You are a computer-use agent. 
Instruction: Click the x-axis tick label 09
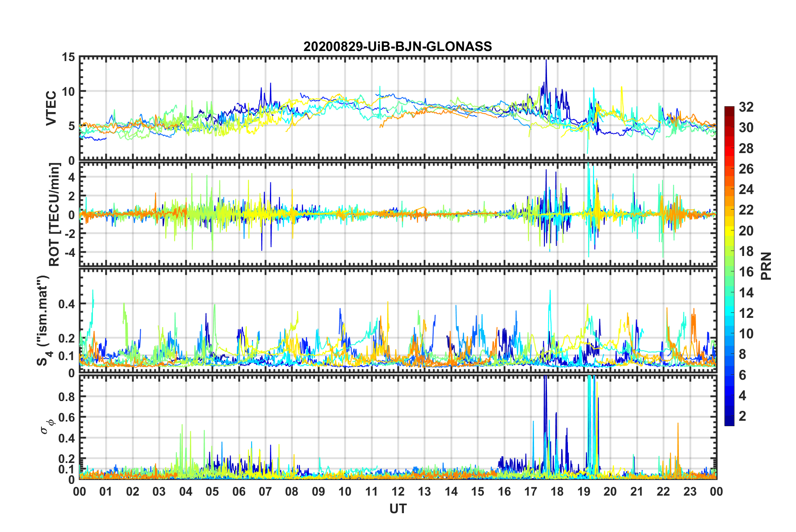point(318,492)
